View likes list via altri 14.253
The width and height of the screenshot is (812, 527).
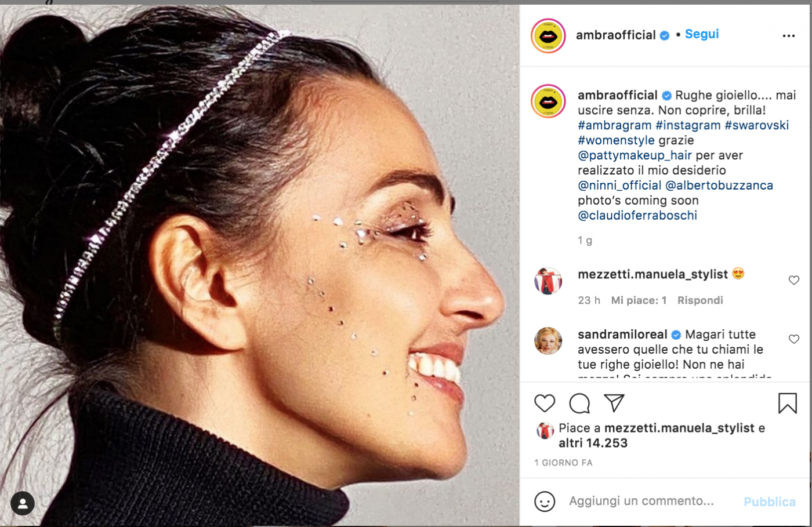[x=593, y=443]
